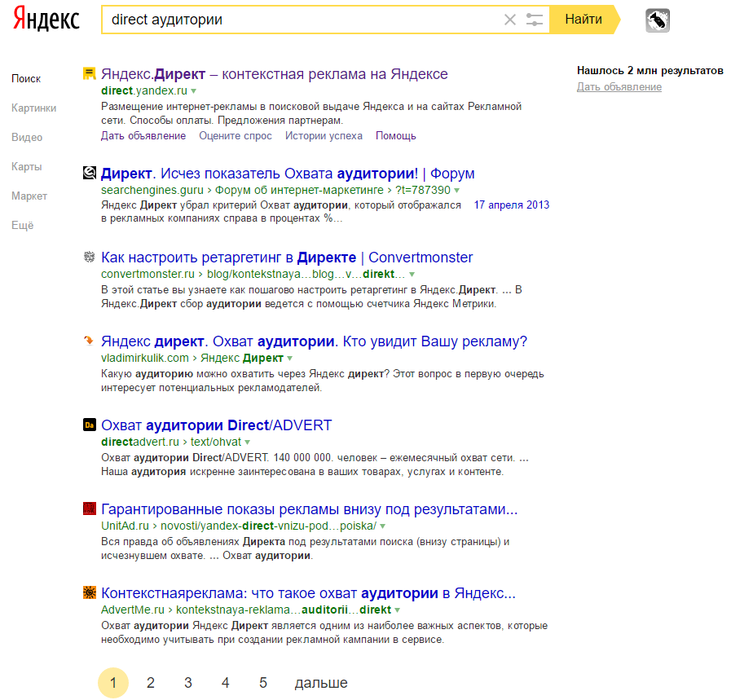This screenshot has height=700, width=731.
Task: Expand AdvertMe.ru result arrow menu
Action: pos(397,610)
